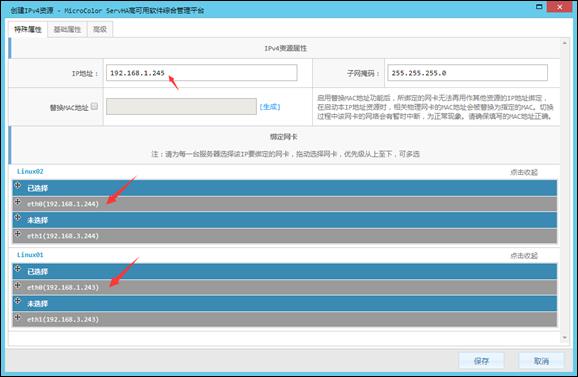
Task: Collapse Linux01 section via 点击收起
Action: tap(524, 255)
